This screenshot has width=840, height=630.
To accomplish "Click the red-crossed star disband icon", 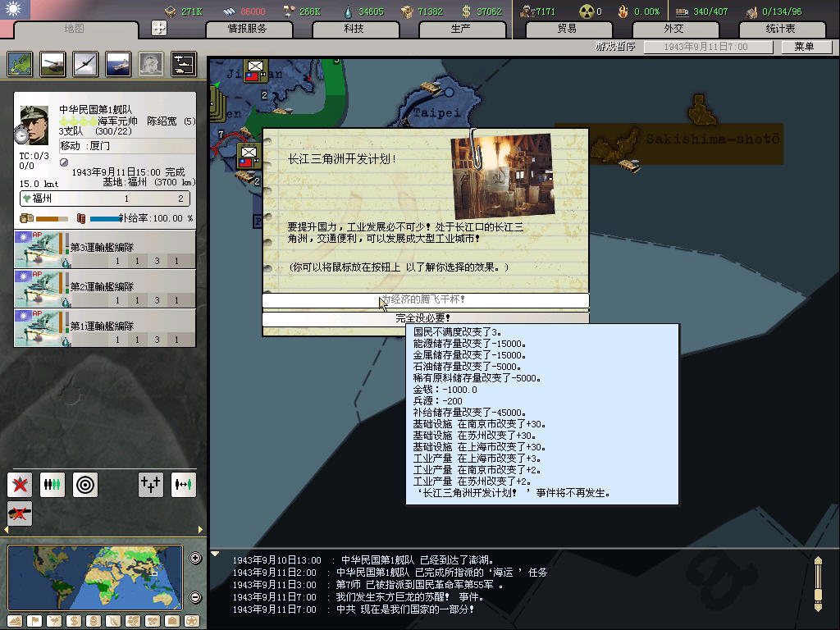I will coord(20,485).
